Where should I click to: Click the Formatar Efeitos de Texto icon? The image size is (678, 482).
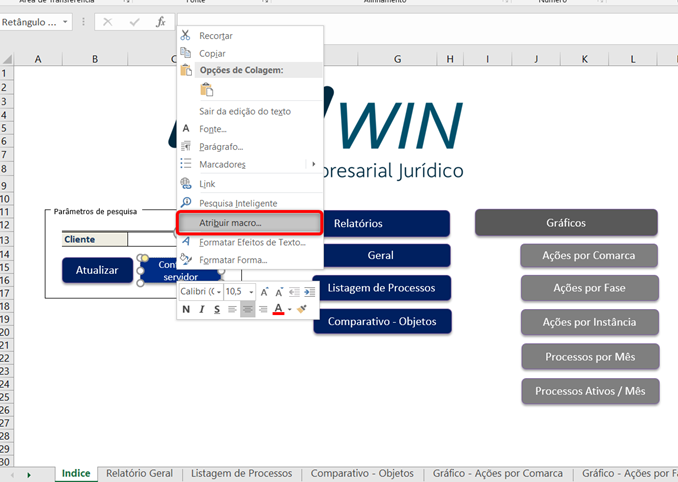point(186,242)
